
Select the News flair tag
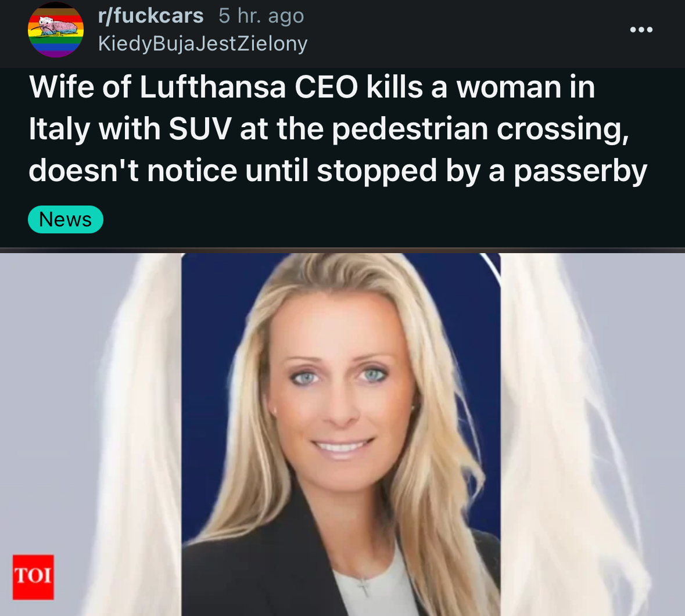coord(66,219)
